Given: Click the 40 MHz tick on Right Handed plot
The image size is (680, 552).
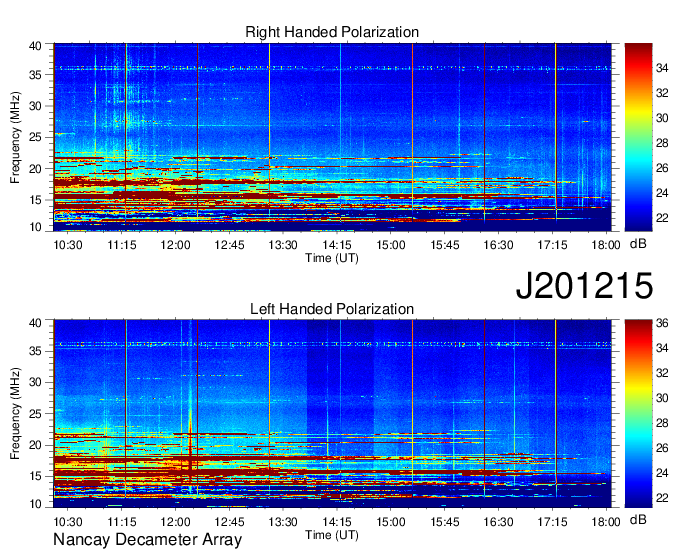Looking at the screenshot, I should 36,46.
